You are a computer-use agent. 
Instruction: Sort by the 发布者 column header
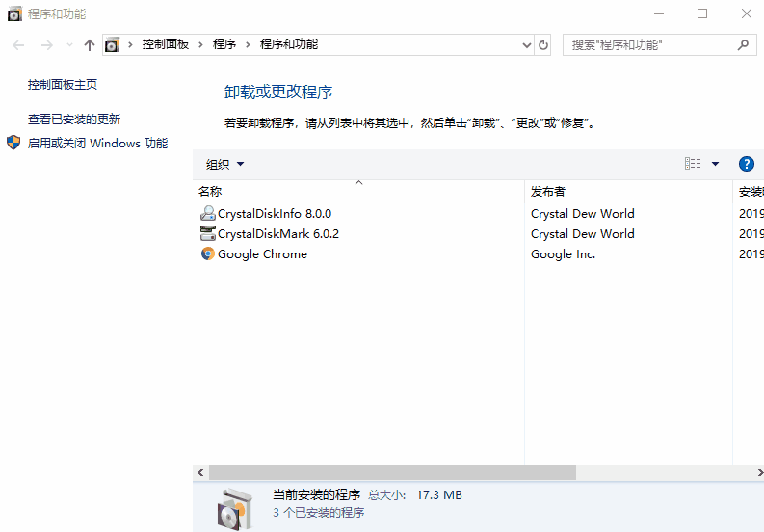tap(628, 191)
